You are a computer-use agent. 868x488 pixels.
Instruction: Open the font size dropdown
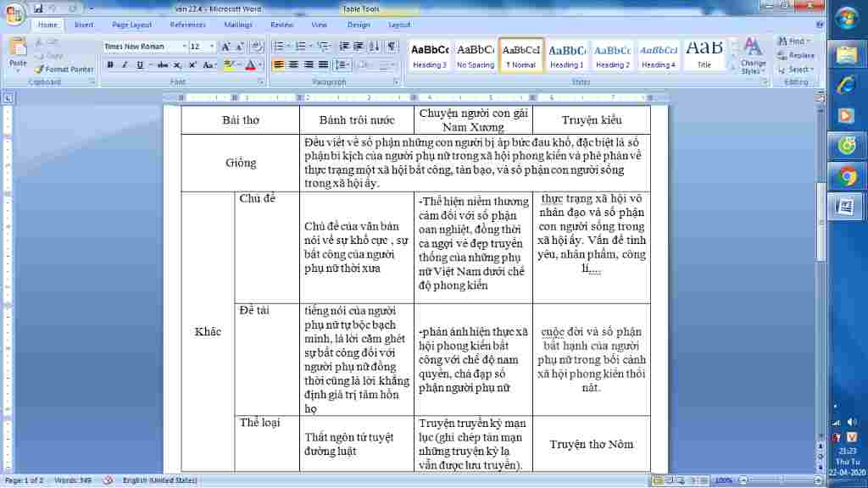click(x=211, y=46)
